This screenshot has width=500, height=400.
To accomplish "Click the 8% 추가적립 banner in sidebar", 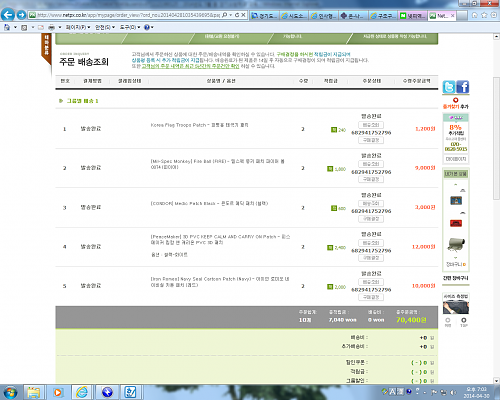I will 456,133.
